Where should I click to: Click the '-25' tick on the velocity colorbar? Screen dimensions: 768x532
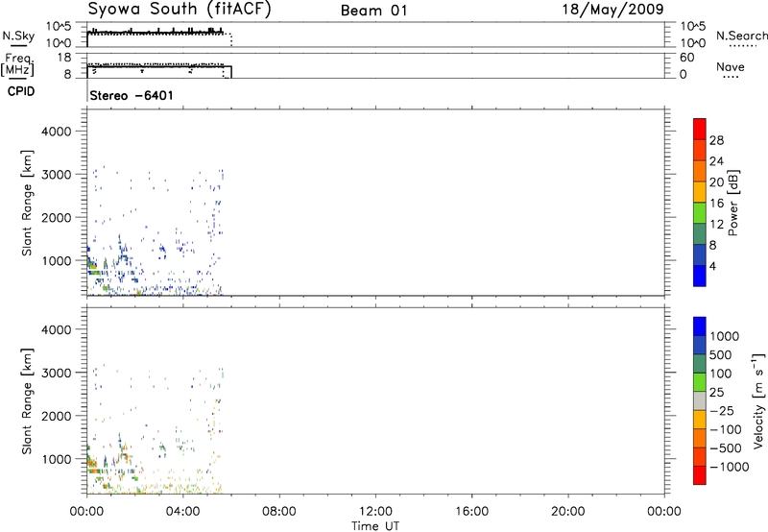[x=721, y=410]
